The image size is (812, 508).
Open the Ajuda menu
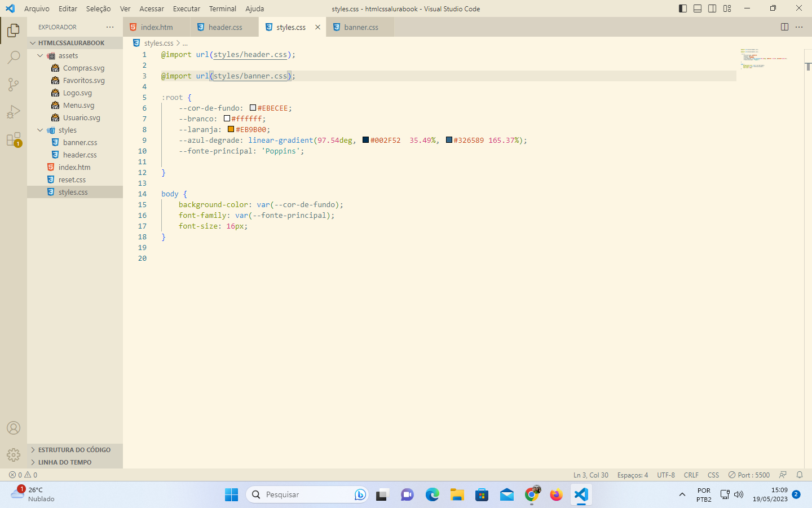tap(254, 8)
